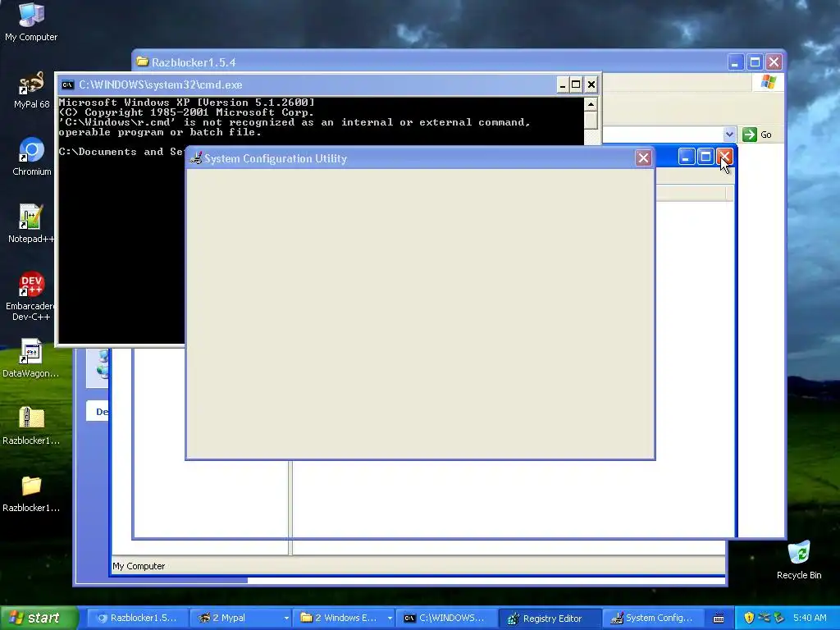
Task: Minimize the window behind System Configuration Utility
Action: [x=687, y=157]
